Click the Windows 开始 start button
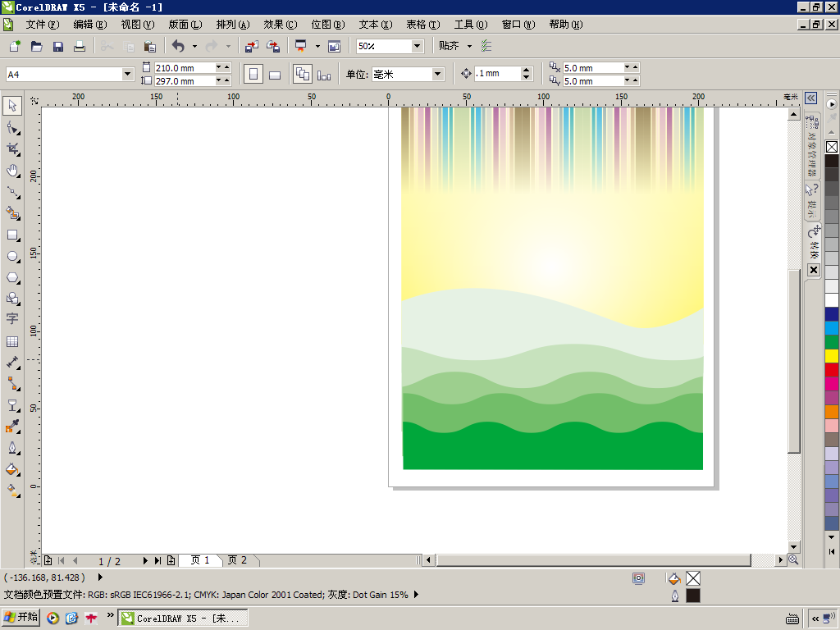 [21, 618]
